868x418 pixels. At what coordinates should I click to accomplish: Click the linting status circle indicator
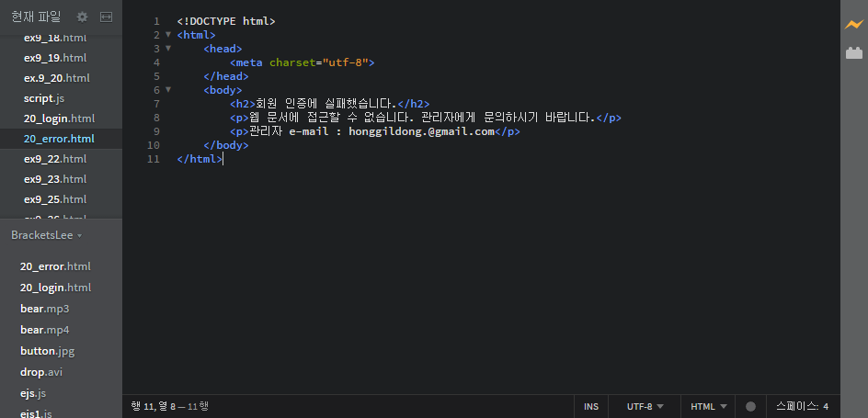750,406
